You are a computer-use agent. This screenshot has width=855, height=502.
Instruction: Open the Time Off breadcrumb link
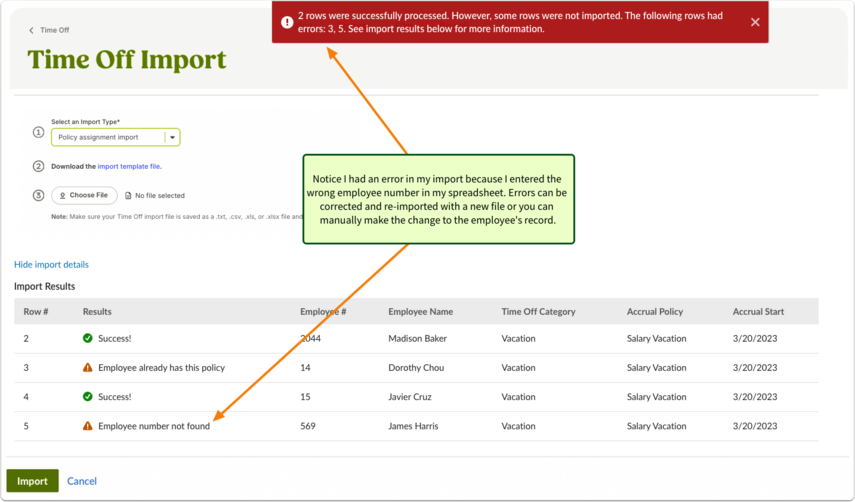click(55, 30)
